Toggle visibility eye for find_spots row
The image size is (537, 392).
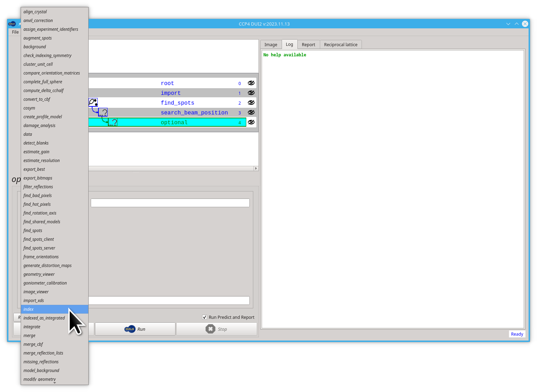point(251,103)
